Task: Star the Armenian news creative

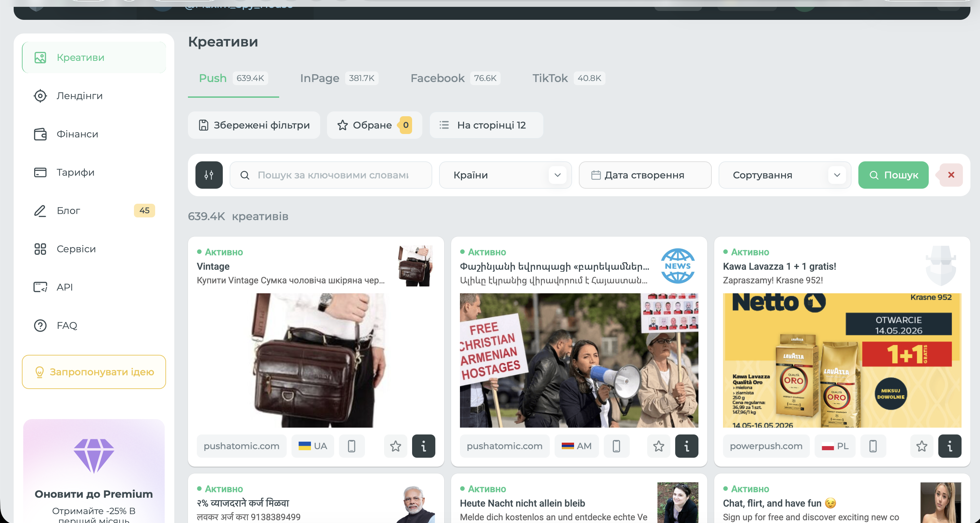Action: pos(659,446)
